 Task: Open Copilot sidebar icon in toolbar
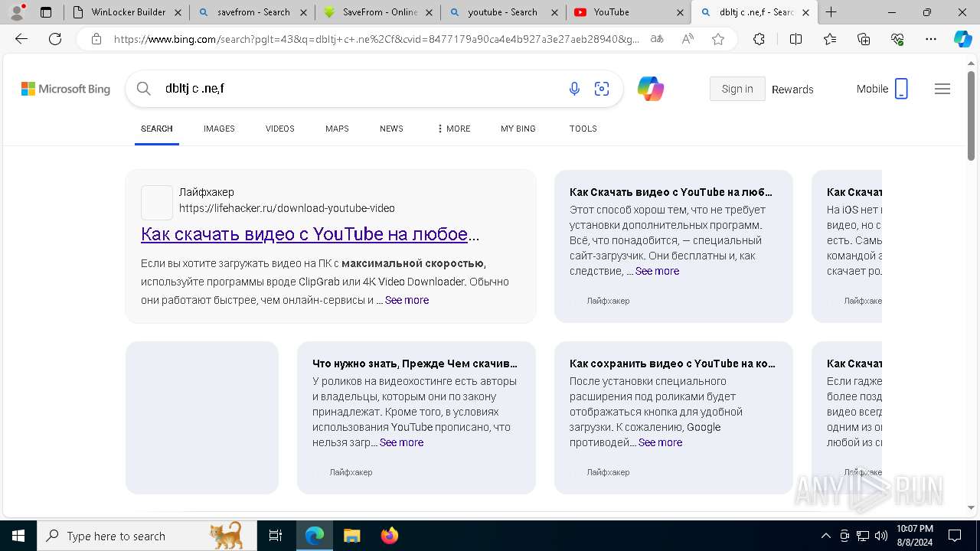pos(962,39)
